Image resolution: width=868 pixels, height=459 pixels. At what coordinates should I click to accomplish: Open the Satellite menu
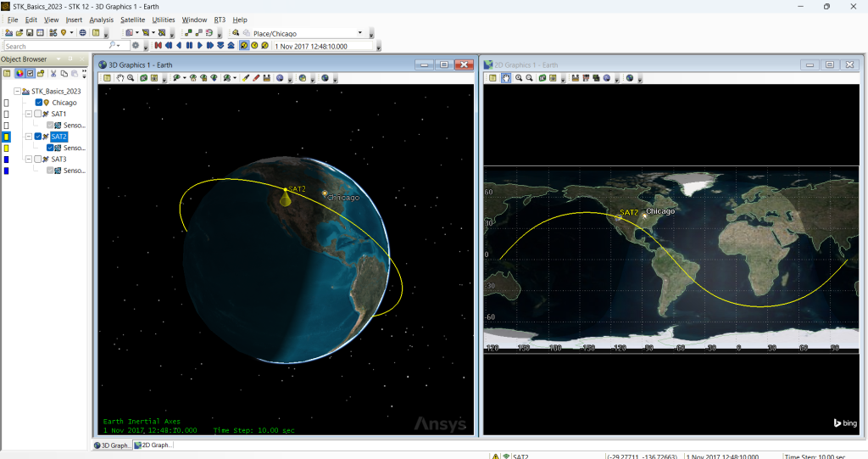tap(132, 20)
